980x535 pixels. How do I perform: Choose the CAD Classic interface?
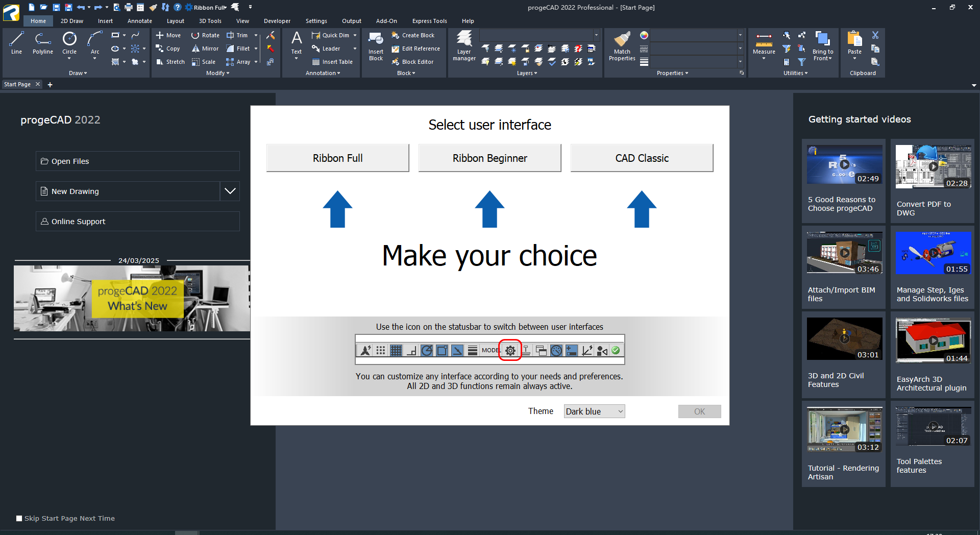pos(642,158)
